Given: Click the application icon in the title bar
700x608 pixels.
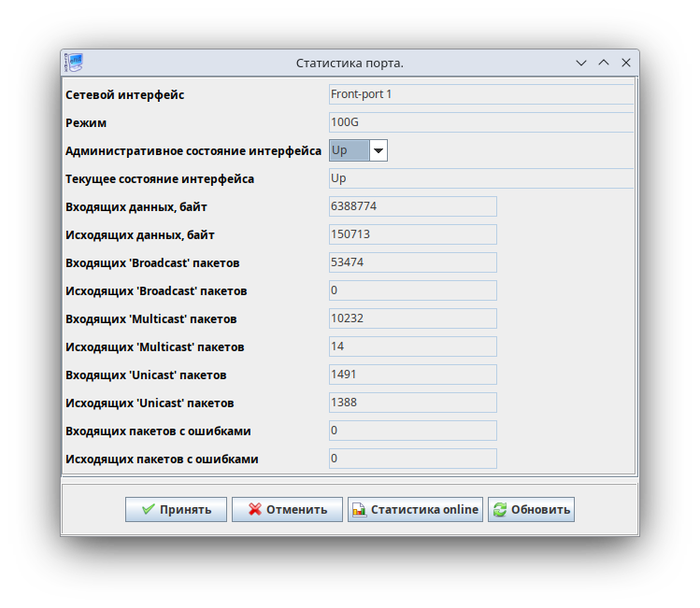Looking at the screenshot, I should pyautogui.click(x=74, y=63).
